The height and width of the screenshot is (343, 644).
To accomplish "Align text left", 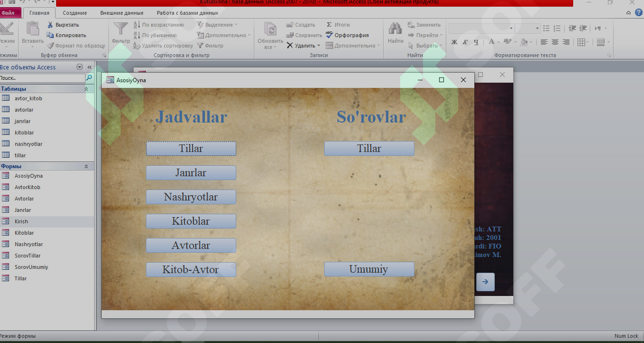I will coord(544,42).
